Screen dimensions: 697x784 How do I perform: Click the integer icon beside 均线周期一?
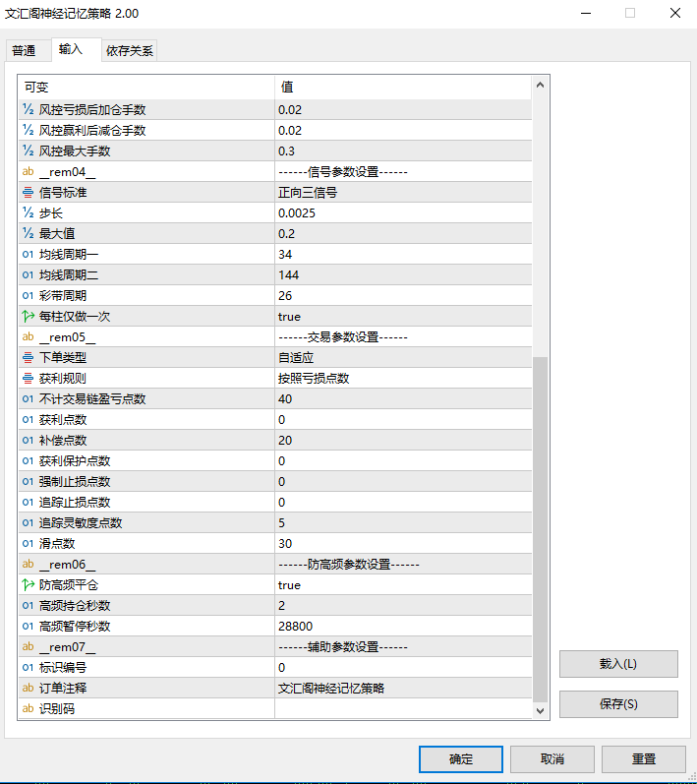[x=28, y=255]
